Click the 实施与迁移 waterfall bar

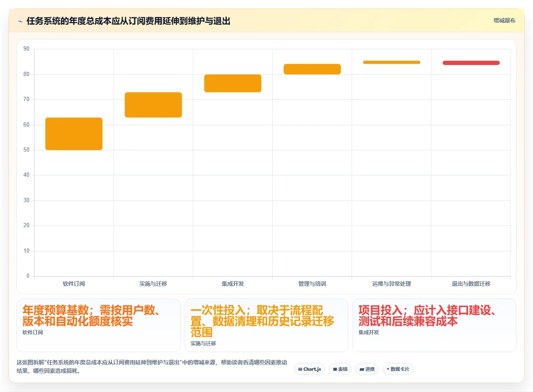pyautogui.click(x=153, y=105)
